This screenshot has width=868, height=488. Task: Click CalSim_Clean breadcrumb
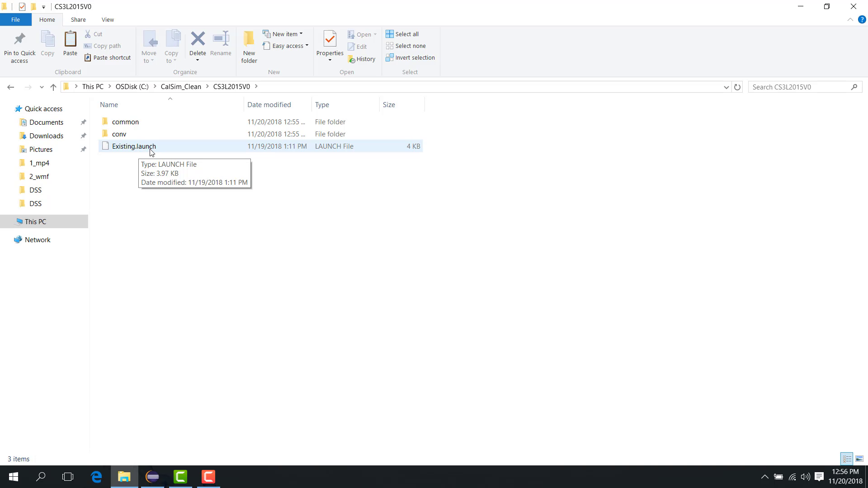tap(181, 87)
